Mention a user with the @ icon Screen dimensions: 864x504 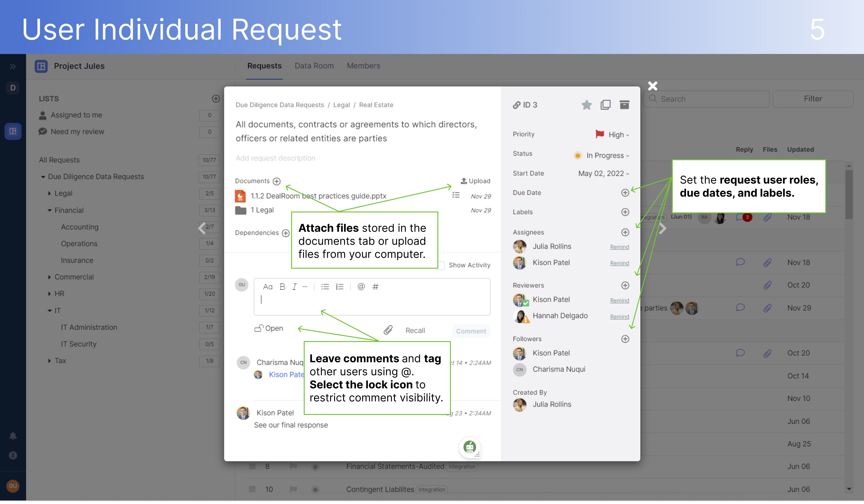[361, 287]
